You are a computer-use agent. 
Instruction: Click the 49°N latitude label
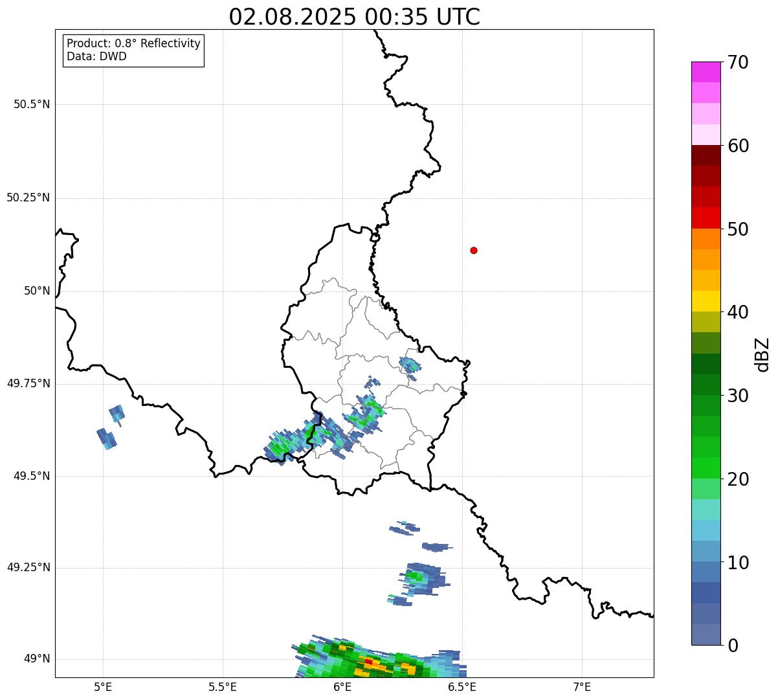37,659
